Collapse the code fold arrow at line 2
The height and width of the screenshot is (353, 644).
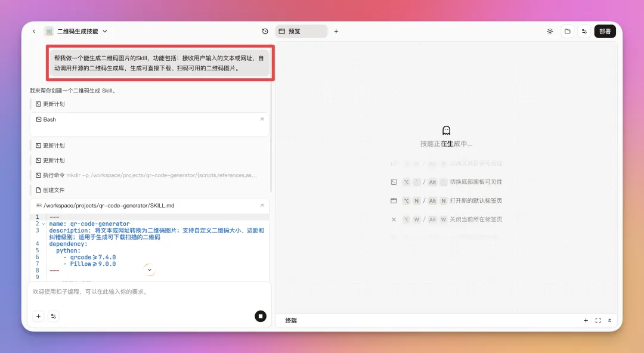click(x=44, y=224)
